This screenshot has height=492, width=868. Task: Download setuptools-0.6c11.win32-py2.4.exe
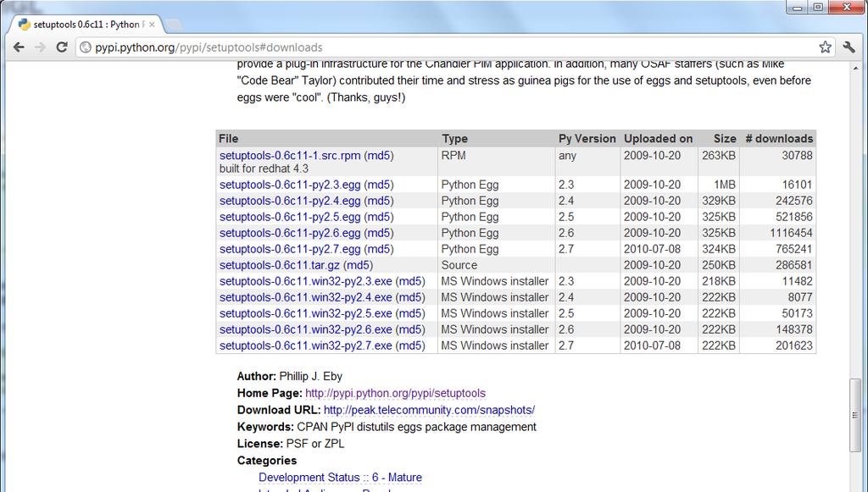click(x=305, y=297)
